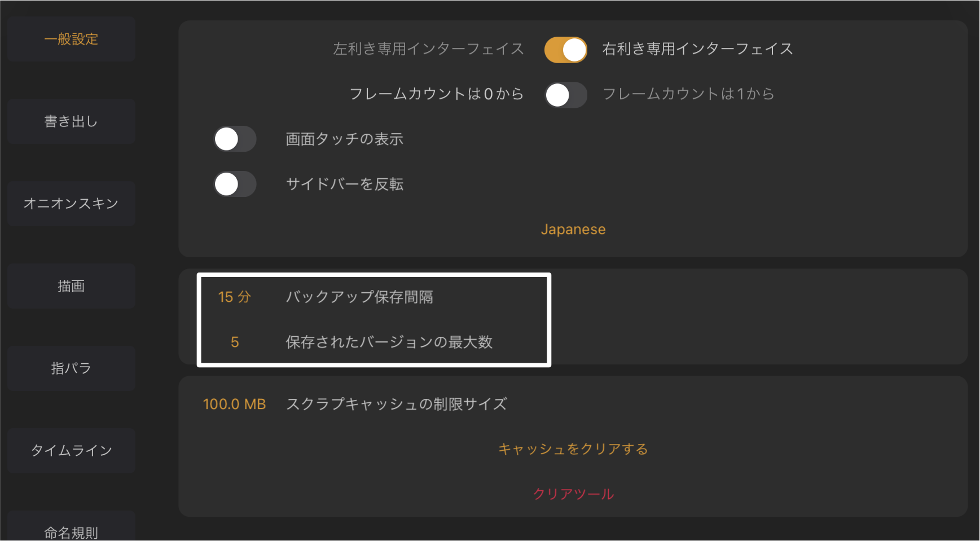Edit the max saved versions value 5
Viewport: 980px width, 541px height.
coord(235,342)
